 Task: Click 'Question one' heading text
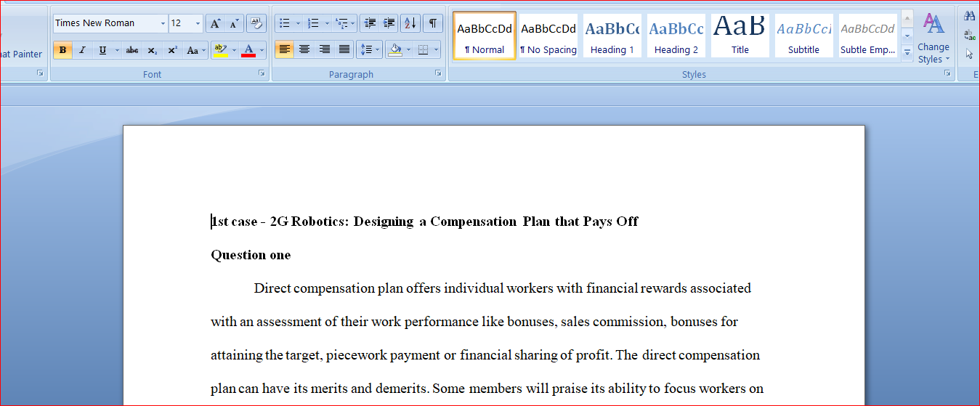point(251,255)
